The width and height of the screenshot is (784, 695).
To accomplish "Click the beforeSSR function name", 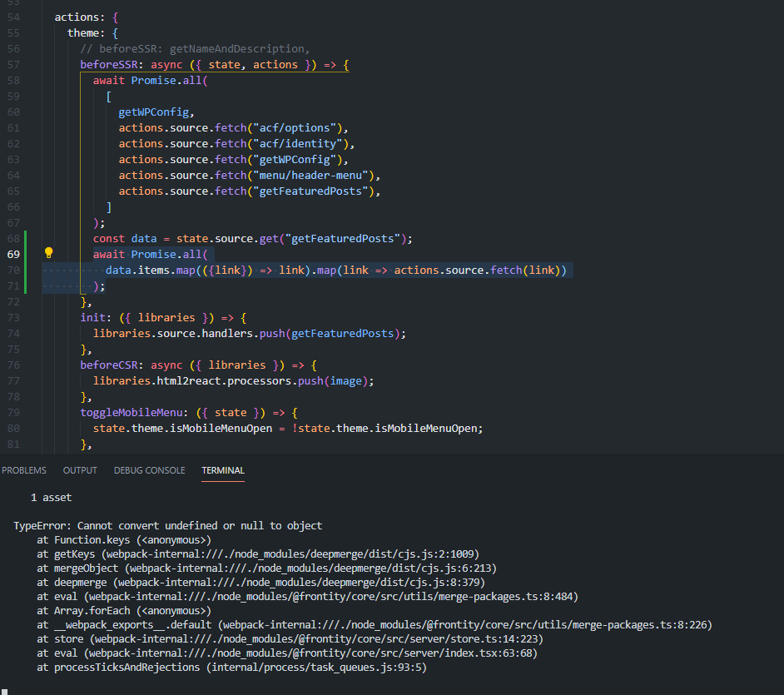I will [x=112, y=64].
